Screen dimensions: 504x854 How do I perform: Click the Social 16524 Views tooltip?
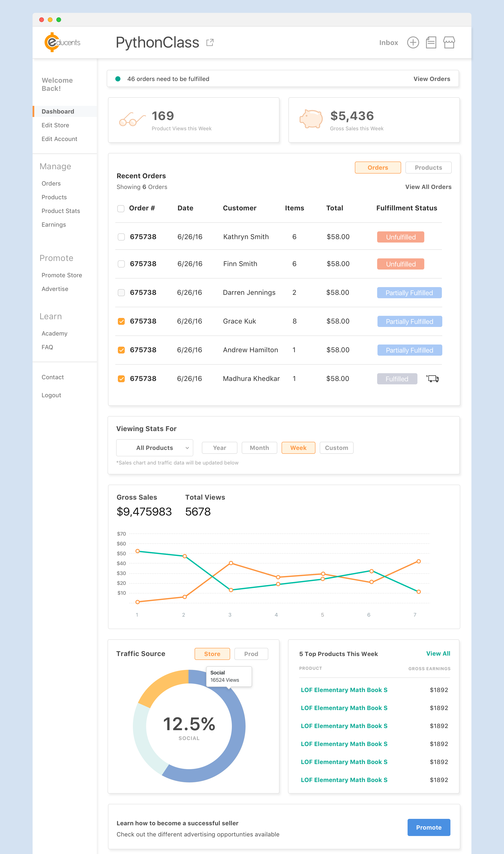click(x=229, y=676)
